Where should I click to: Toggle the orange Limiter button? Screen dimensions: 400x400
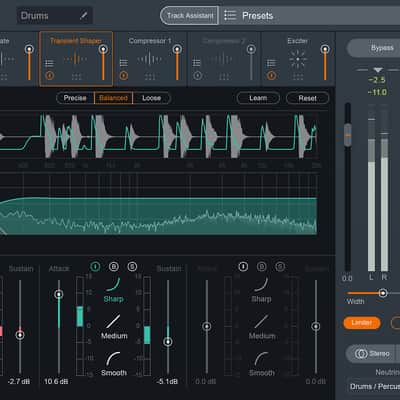pos(362,323)
